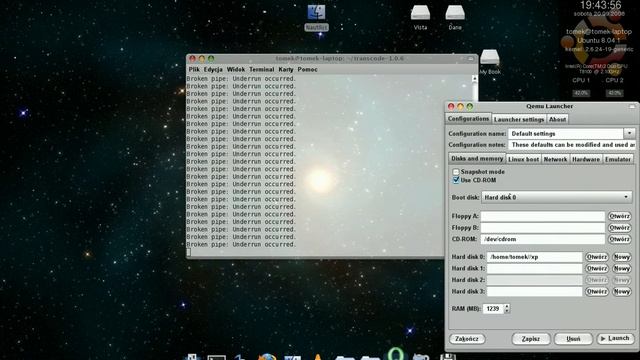The image size is (640, 360).
Task: Open the Plik menu in the terminal
Action: click(x=194, y=69)
